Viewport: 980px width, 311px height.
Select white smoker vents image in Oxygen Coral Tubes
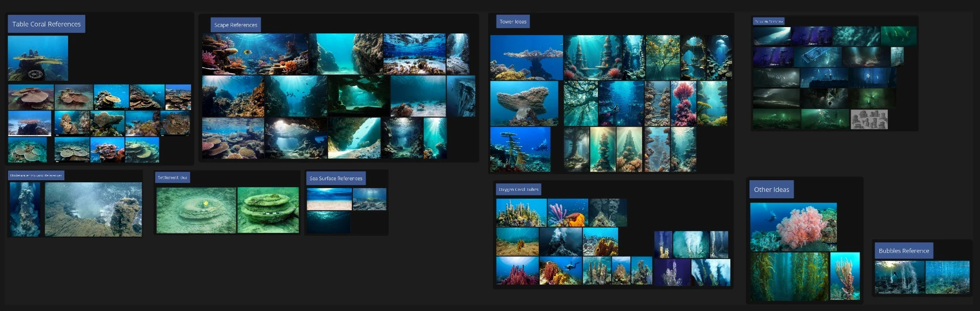[x=690, y=245]
